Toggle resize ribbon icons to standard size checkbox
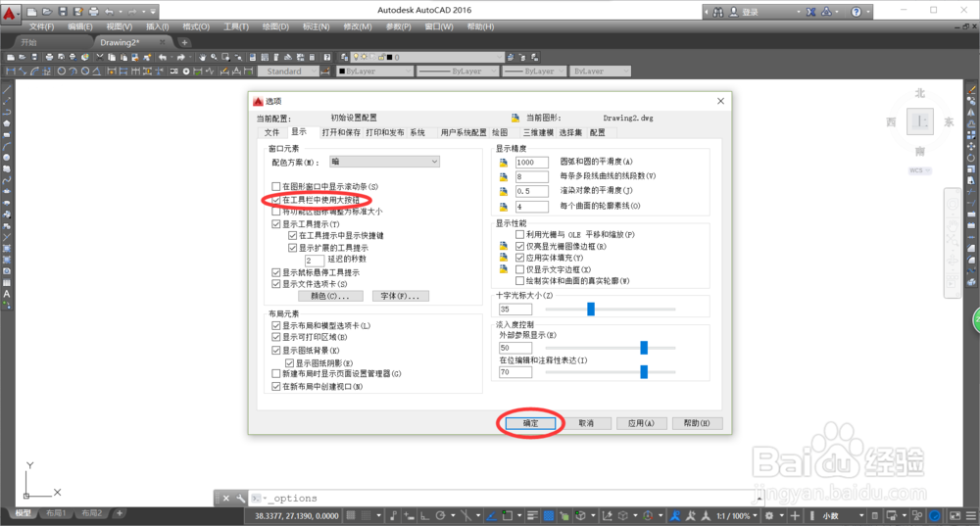Image resolution: width=980 pixels, height=526 pixels. coord(276,212)
